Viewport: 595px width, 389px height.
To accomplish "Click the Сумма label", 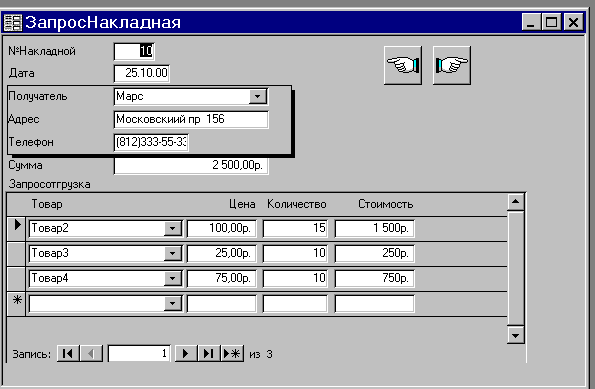I will coord(25,165).
